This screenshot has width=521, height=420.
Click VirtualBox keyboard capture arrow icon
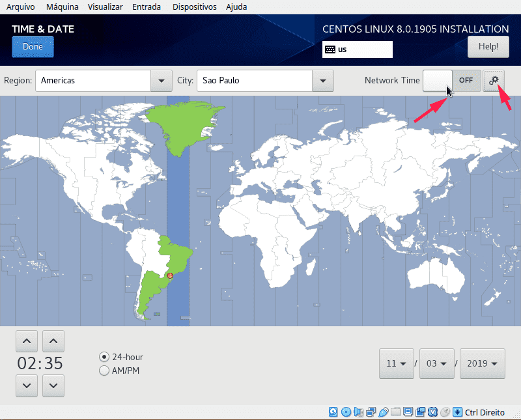pos(457,412)
